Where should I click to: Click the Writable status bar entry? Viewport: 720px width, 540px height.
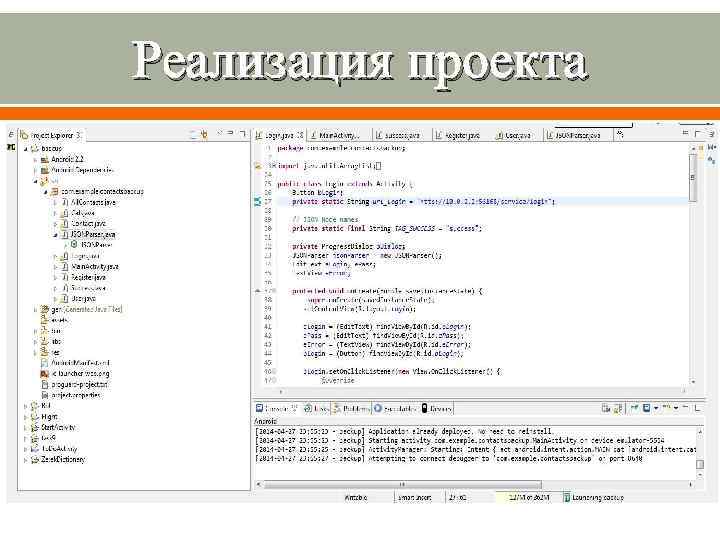click(x=356, y=498)
